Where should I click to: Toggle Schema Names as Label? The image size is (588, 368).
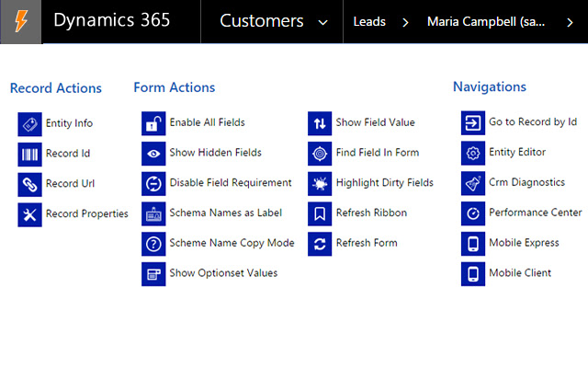coord(153,213)
